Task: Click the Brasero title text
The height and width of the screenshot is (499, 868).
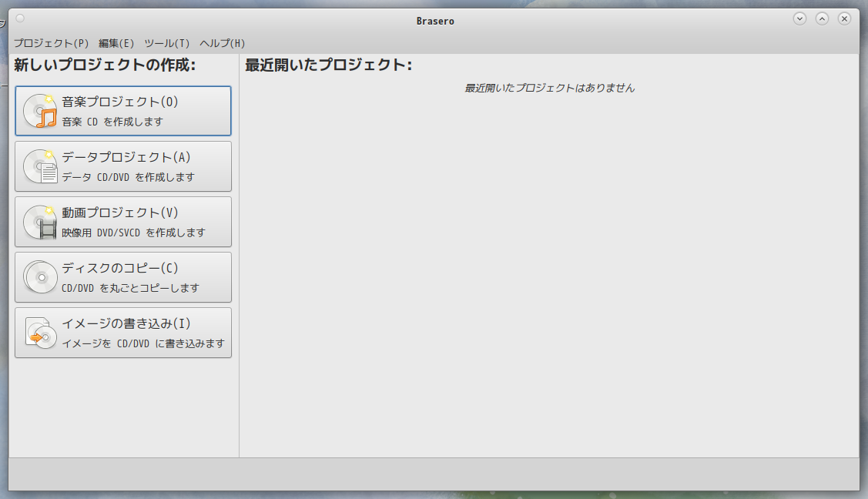Action: [x=435, y=21]
